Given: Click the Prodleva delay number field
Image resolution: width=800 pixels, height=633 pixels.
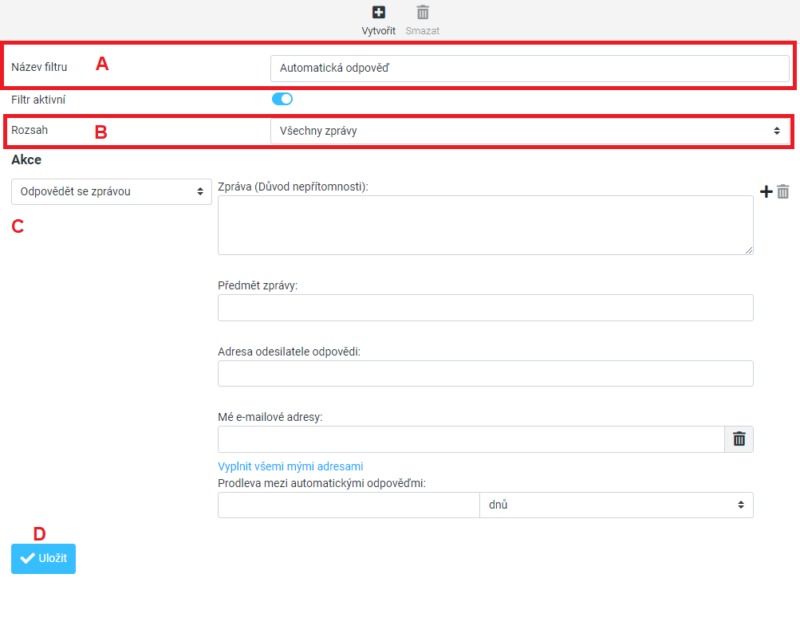Looking at the screenshot, I should coord(348,505).
